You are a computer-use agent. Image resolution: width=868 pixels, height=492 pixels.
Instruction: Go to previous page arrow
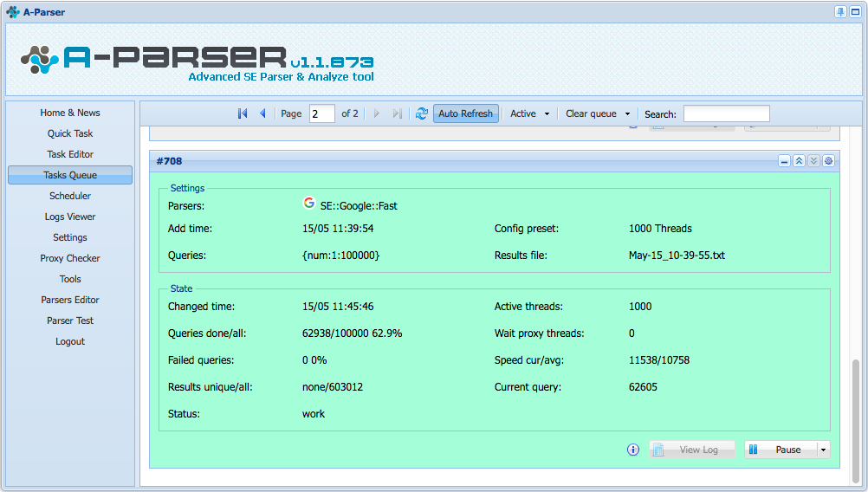click(x=263, y=113)
